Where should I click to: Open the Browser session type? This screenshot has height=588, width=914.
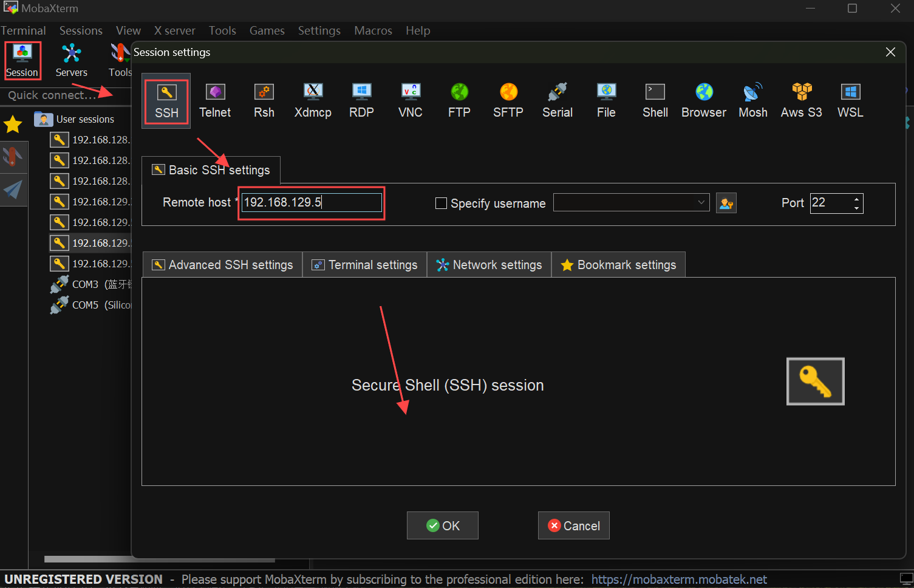tap(704, 101)
